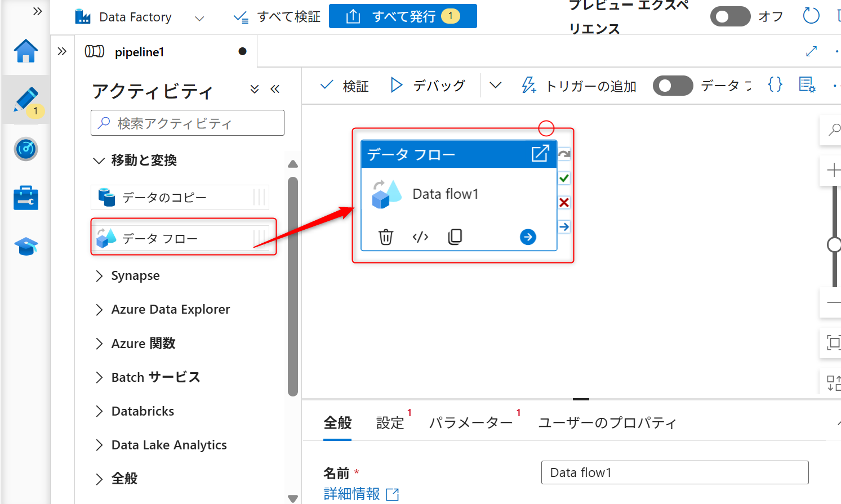Start a pipeline デバッグ run
This screenshot has height=504, width=841.
[x=429, y=85]
